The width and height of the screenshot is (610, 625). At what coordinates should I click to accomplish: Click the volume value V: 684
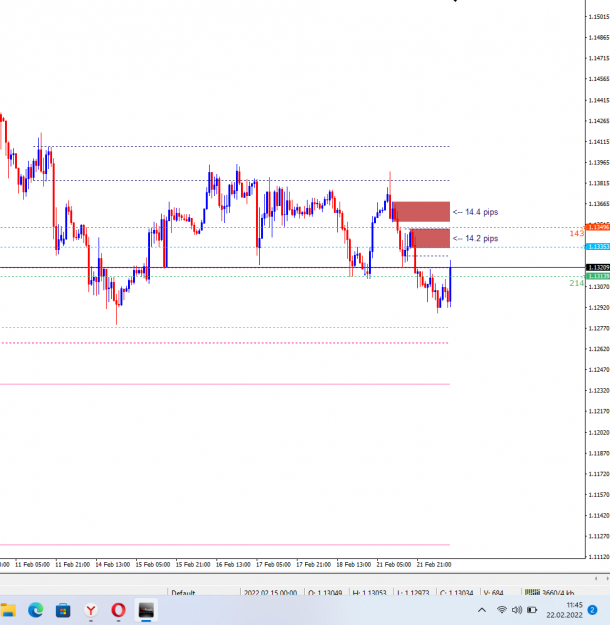pos(493,593)
